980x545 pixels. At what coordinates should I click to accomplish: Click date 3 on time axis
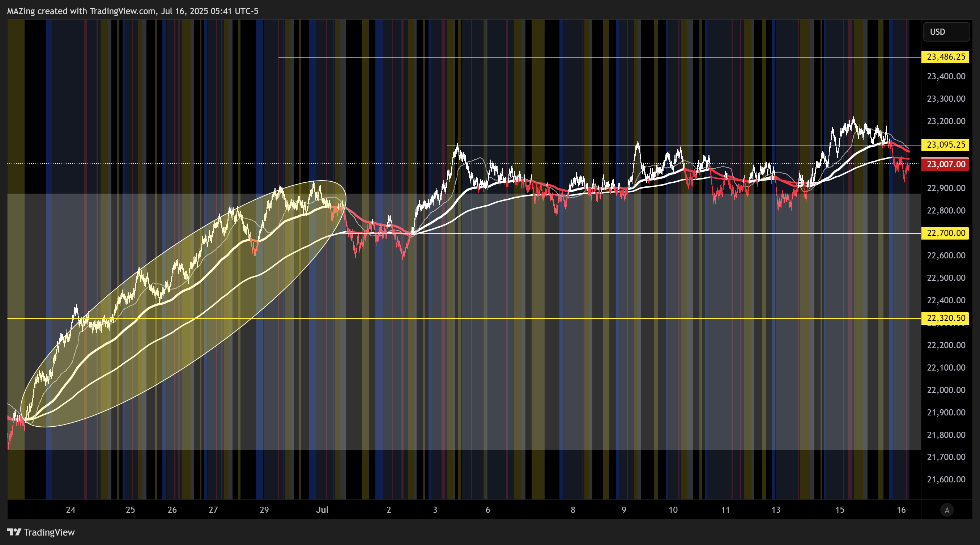(435, 510)
